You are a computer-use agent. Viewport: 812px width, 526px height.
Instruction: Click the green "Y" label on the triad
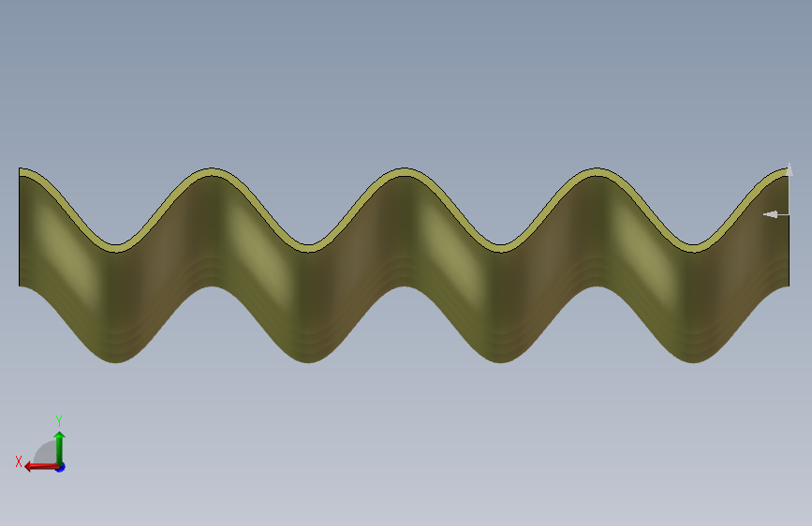tap(59, 420)
